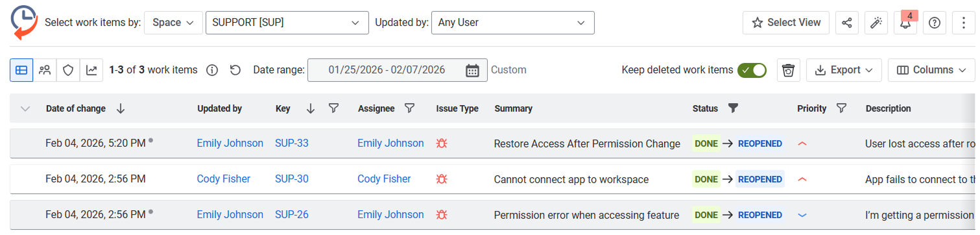Click the Summary column header
The image size is (980, 235).
click(513, 108)
